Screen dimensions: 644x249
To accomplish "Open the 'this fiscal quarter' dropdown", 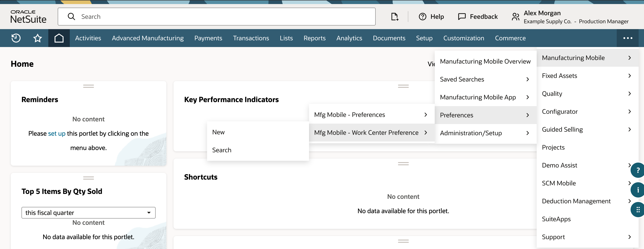I will (x=89, y=213).
